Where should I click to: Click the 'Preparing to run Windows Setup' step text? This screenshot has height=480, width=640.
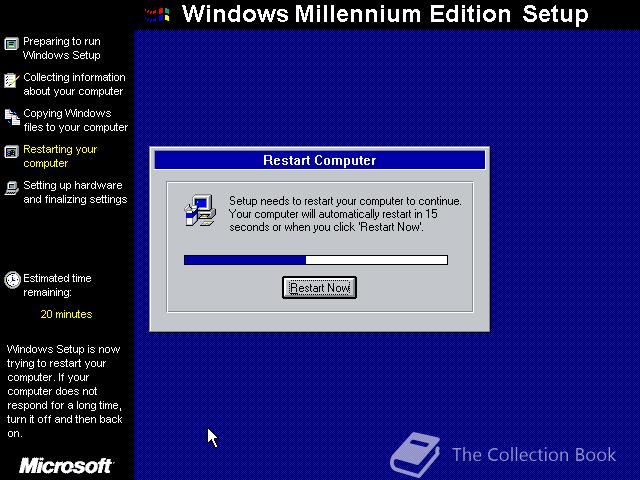(62, 48)
